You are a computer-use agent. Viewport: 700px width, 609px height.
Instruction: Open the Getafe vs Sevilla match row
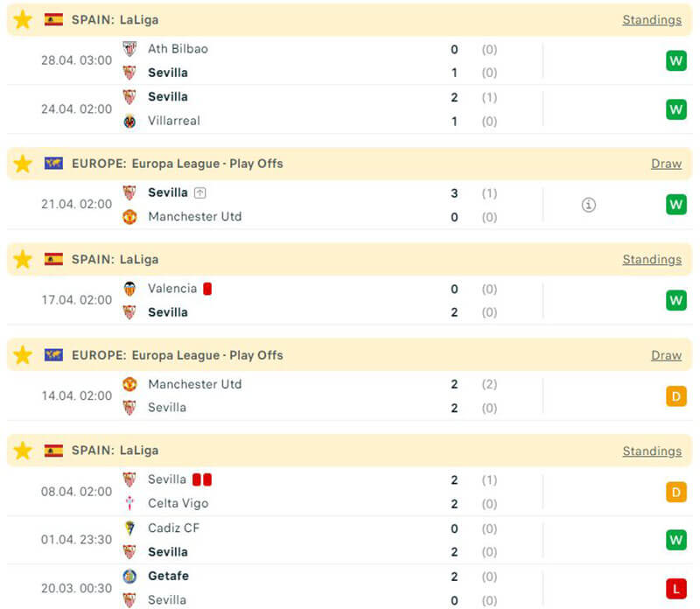[350, 588]
